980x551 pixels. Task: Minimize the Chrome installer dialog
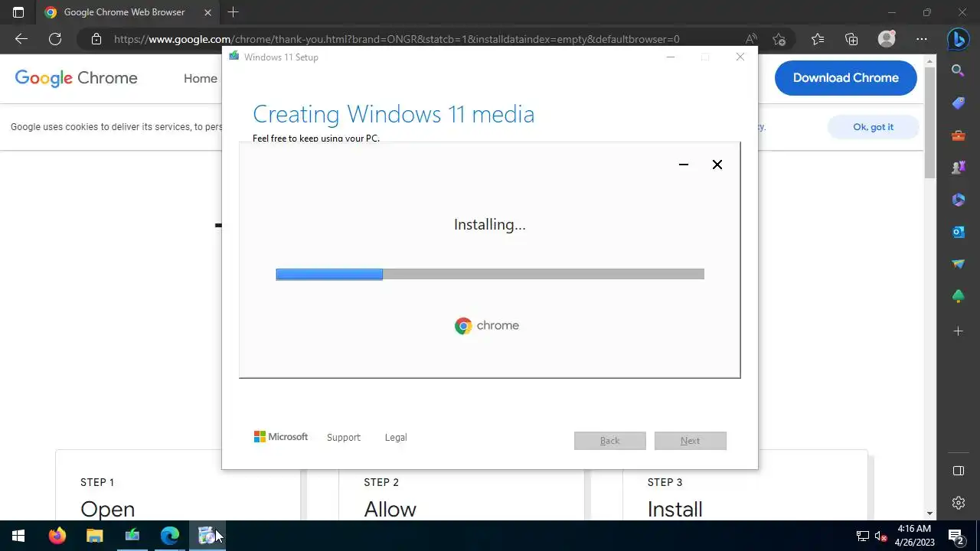[684, 165]
